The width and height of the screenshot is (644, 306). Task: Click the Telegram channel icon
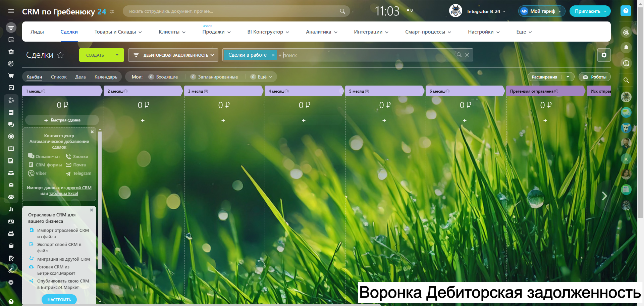pyautogui.click(x=68, y=173)
